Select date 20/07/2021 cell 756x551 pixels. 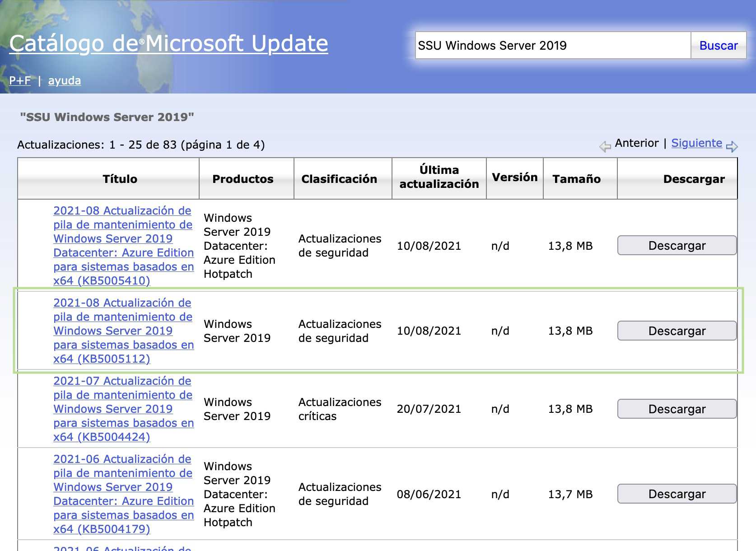429,409
